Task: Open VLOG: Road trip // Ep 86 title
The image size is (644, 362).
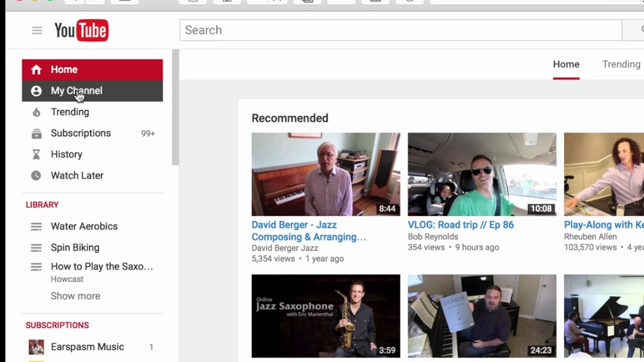Action: point(461,225)
